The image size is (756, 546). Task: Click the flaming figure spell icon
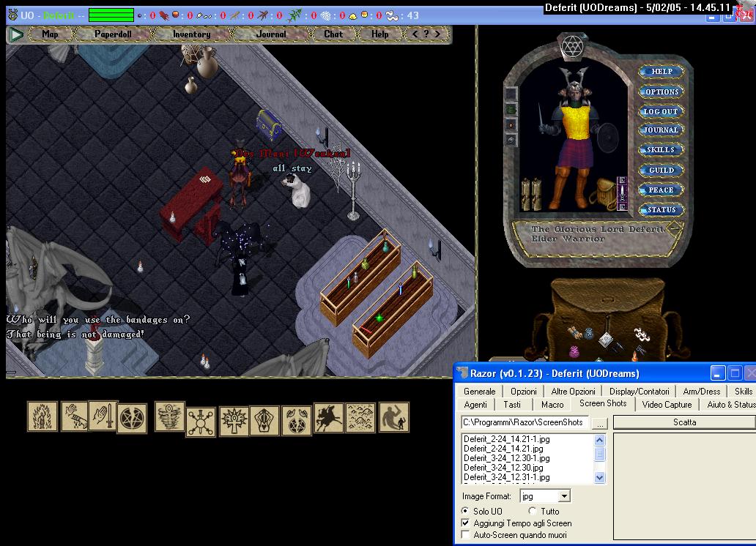point(42,416)
